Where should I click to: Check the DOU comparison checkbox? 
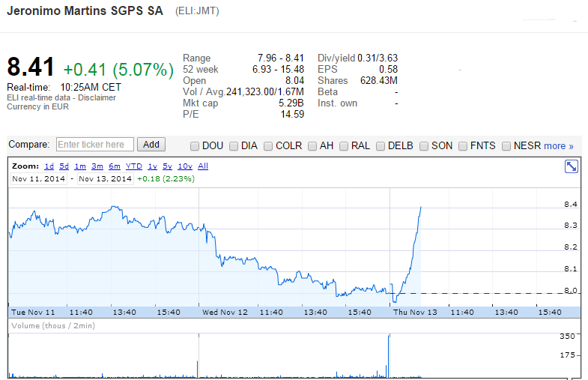195,146
